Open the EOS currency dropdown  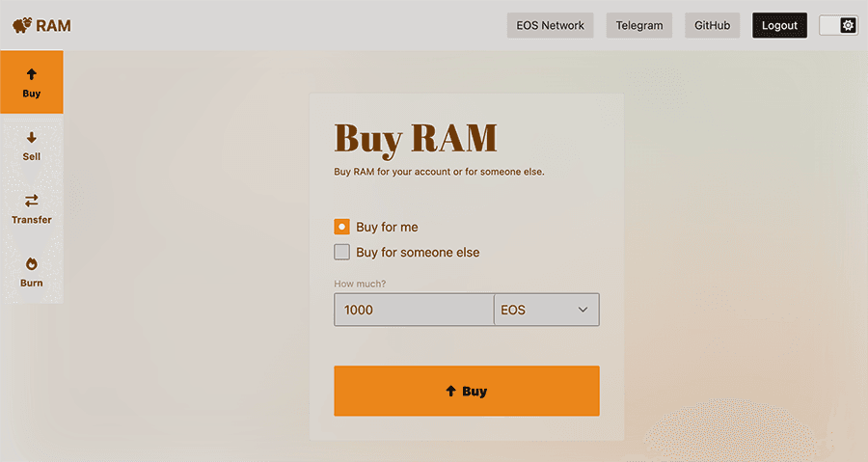pos(546,310)
